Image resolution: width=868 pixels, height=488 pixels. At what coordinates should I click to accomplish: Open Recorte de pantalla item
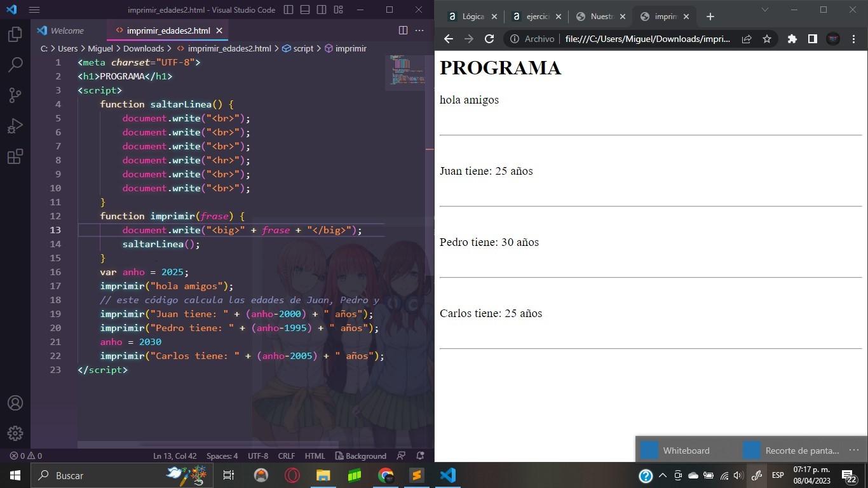coord(792,451)
